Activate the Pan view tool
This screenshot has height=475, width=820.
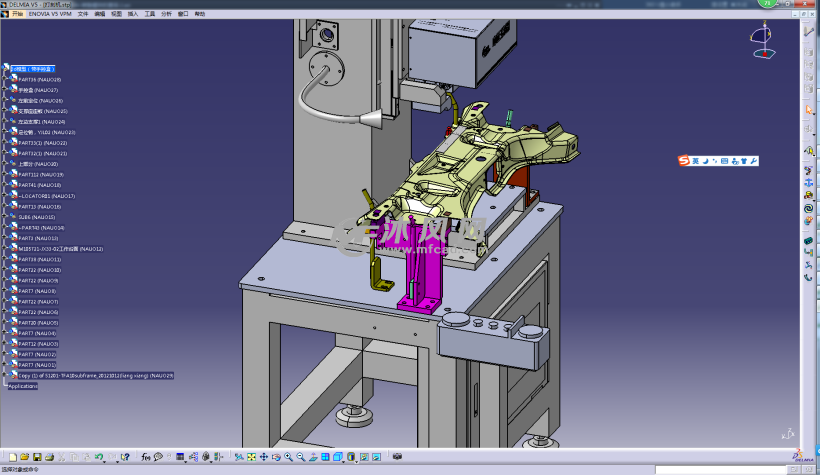point(263,457)
